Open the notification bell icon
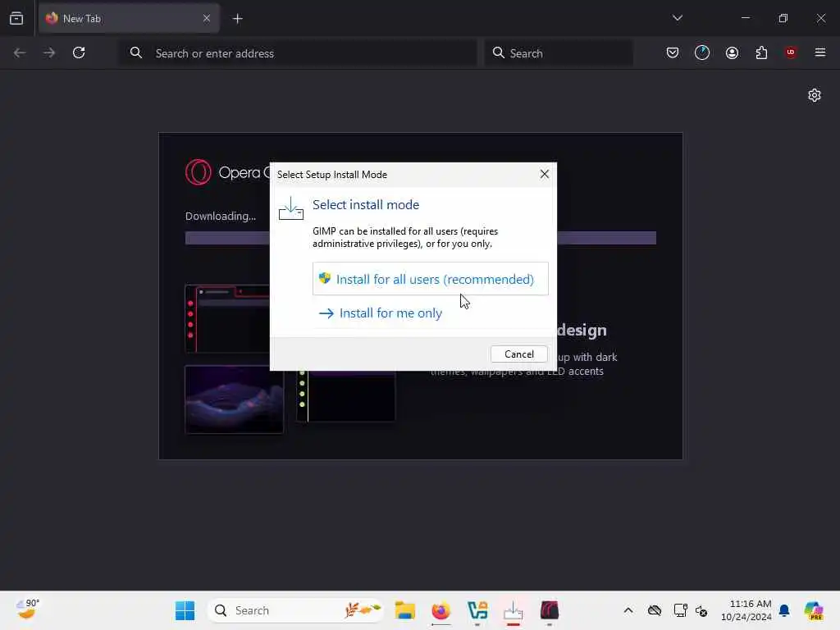Screen dimensions: 840x630 784,610
